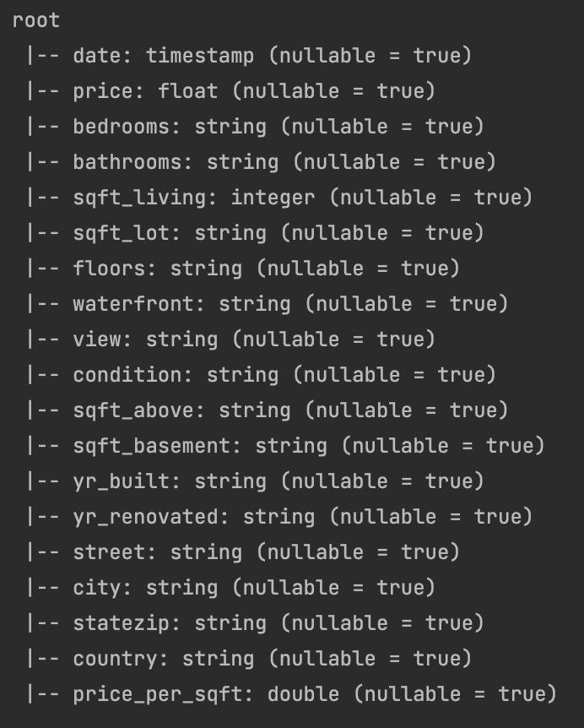Select the city string field line

pyautogui.click(x=231, y=588)
